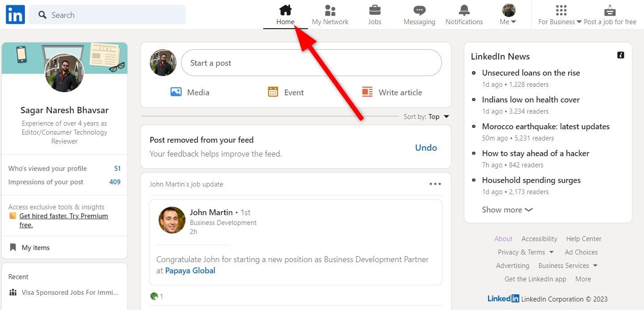
Task: Click the Event calendar icon
Action: click(x=273, y=92)
